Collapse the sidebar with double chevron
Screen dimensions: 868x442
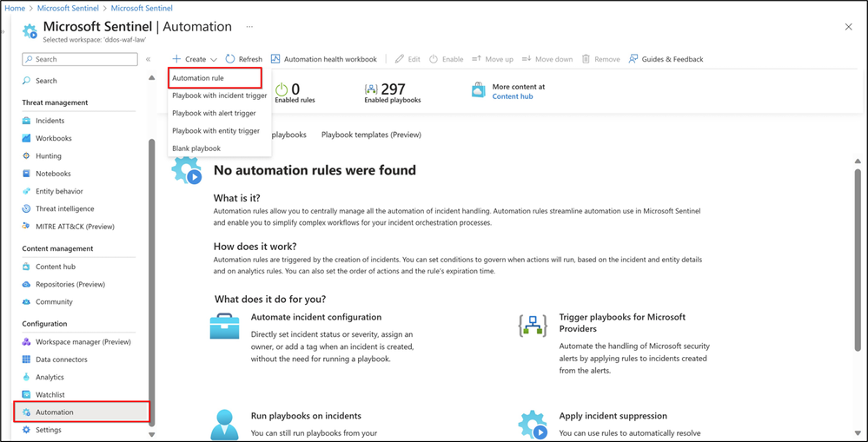[x=148, y=59]
